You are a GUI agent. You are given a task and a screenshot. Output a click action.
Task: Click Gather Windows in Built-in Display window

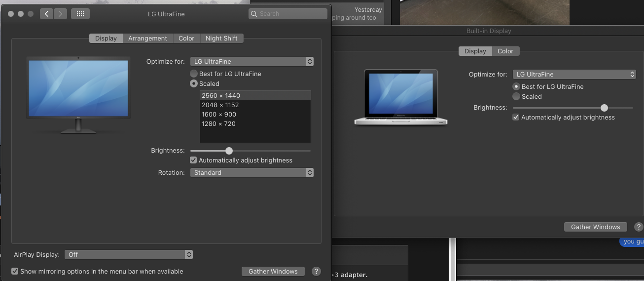point(596,227)
